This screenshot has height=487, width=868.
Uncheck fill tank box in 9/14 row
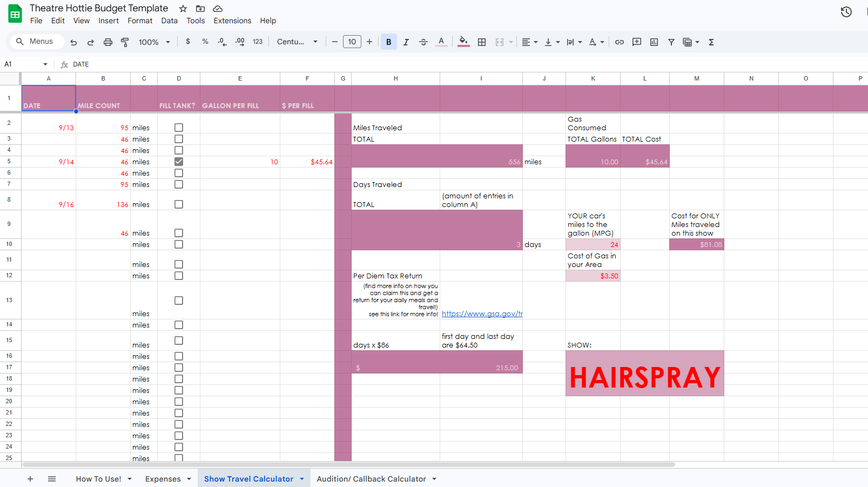click(x=179, y=162)
